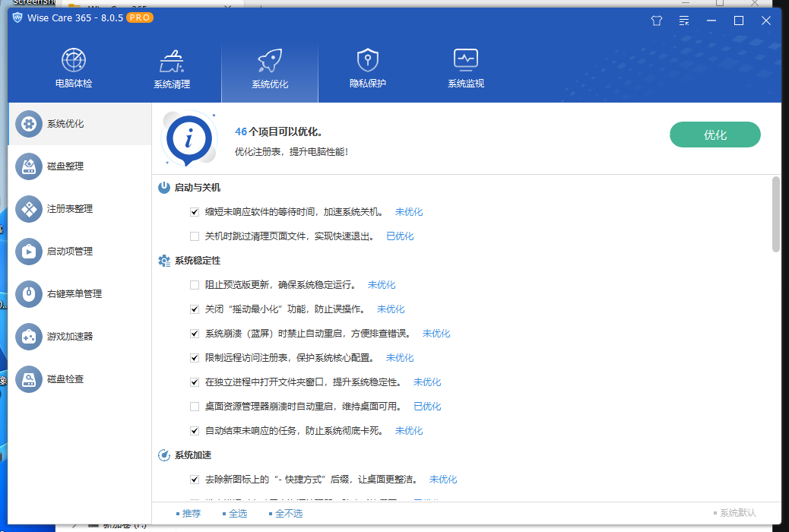Click the 系统稳定性 section heading
789x532 pixels.
198,261
